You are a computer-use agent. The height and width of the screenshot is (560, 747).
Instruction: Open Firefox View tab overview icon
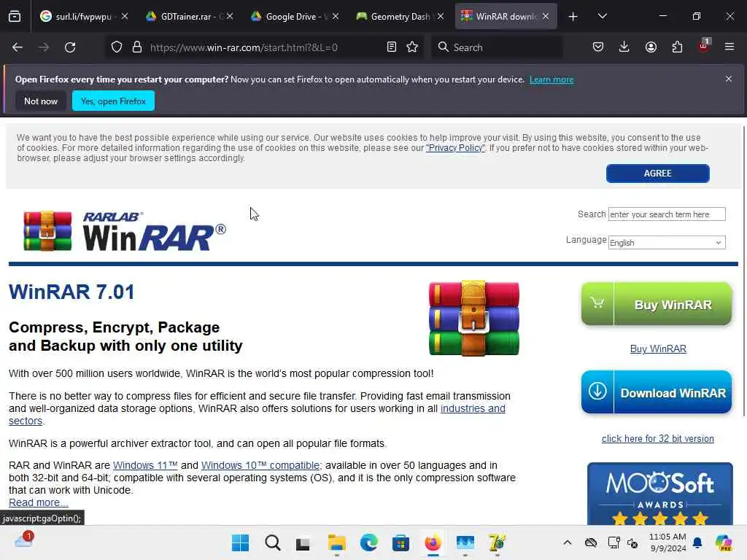15,16
